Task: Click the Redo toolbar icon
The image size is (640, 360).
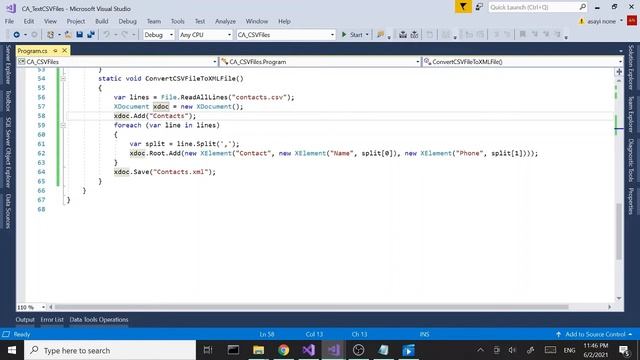Action: tap(124, 35)
